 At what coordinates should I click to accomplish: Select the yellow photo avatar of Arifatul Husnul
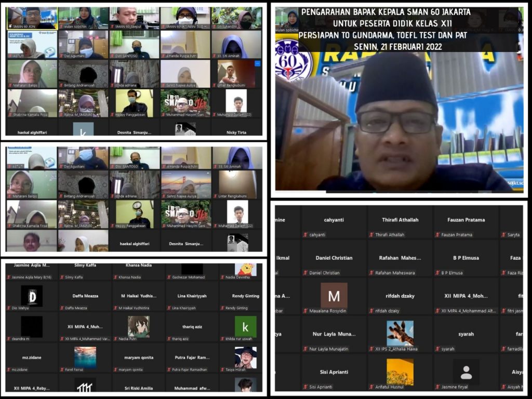click(400, 372)
